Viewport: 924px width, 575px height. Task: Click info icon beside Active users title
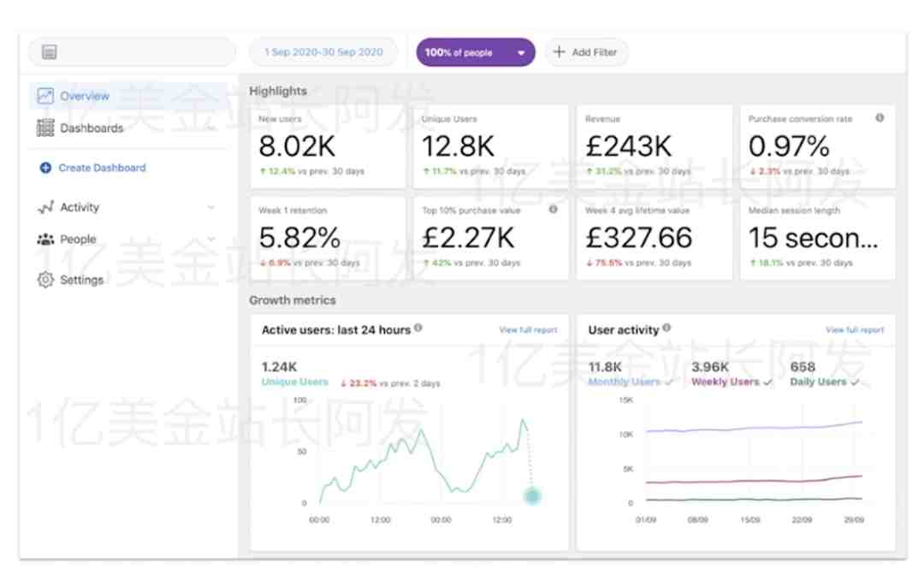pos(418,328)
